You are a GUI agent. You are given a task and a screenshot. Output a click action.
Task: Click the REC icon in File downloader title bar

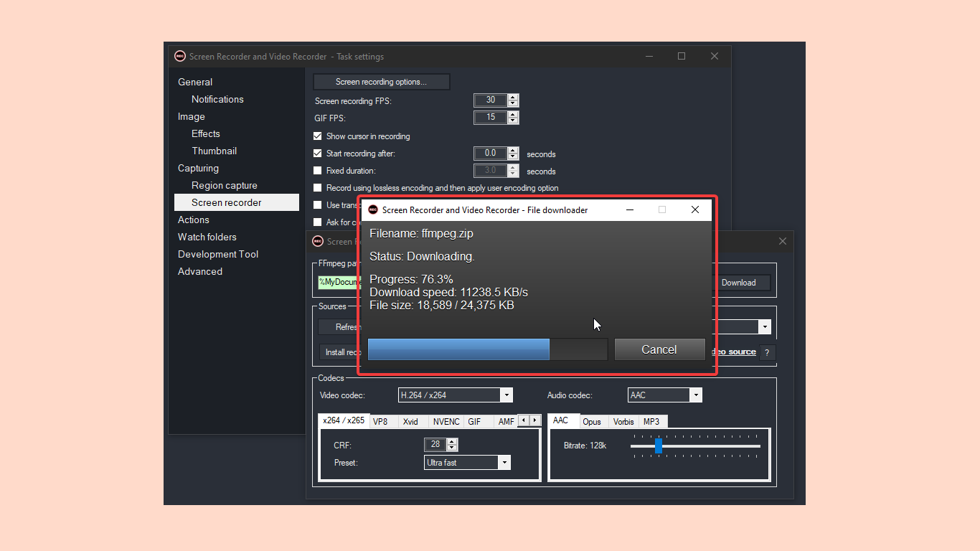pos(373,209)
